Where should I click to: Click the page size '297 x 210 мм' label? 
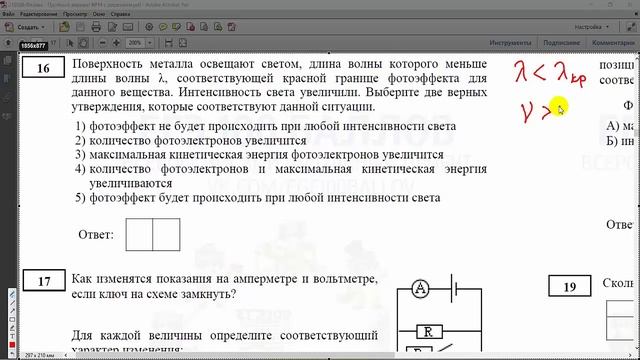pos(40,355)
